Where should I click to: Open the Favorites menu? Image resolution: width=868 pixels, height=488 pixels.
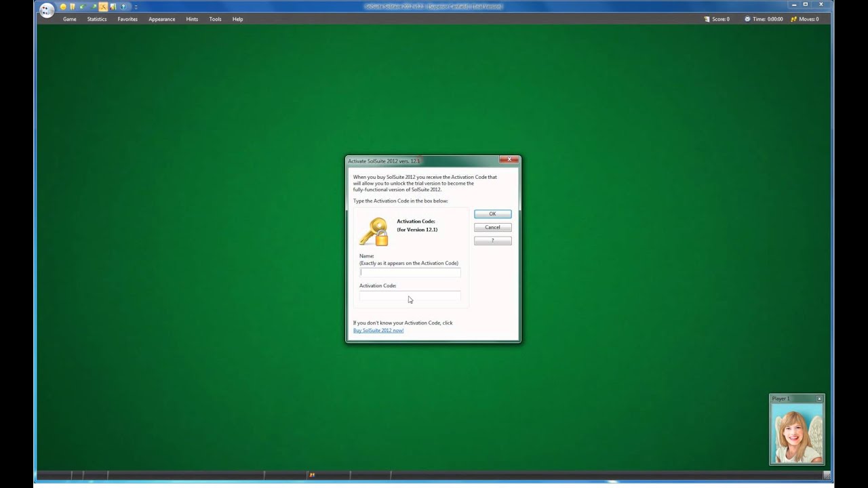[127, 19]
